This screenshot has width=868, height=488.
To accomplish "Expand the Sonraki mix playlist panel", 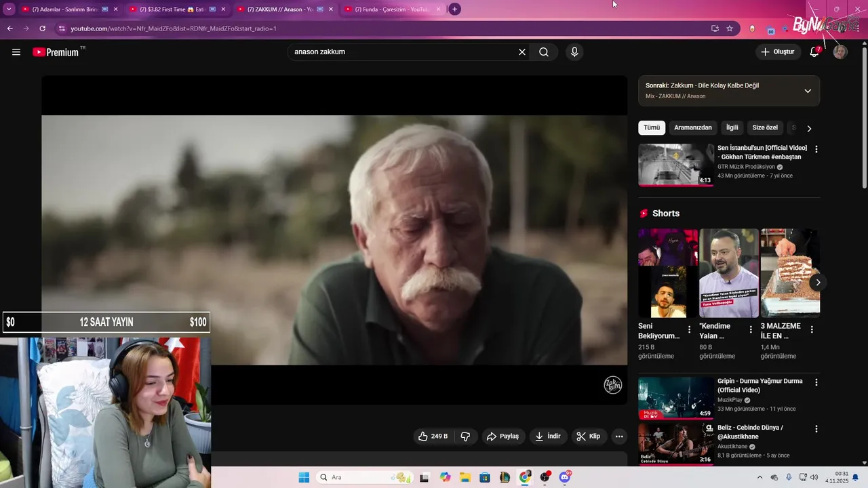I will (x=808, y=91).
